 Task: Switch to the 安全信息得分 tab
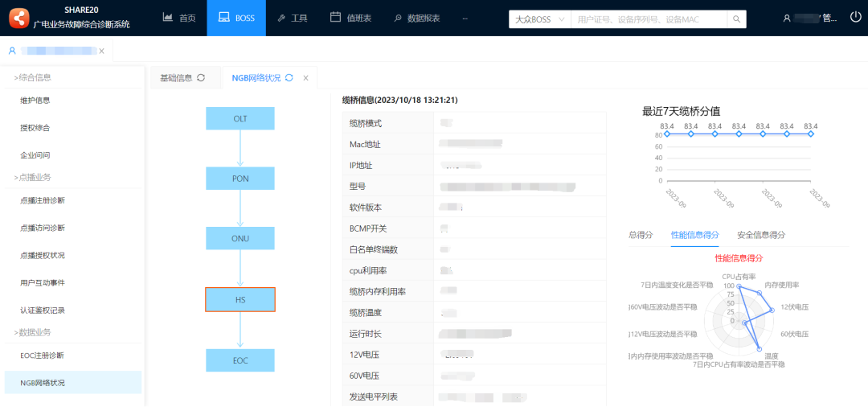[760, 235]
